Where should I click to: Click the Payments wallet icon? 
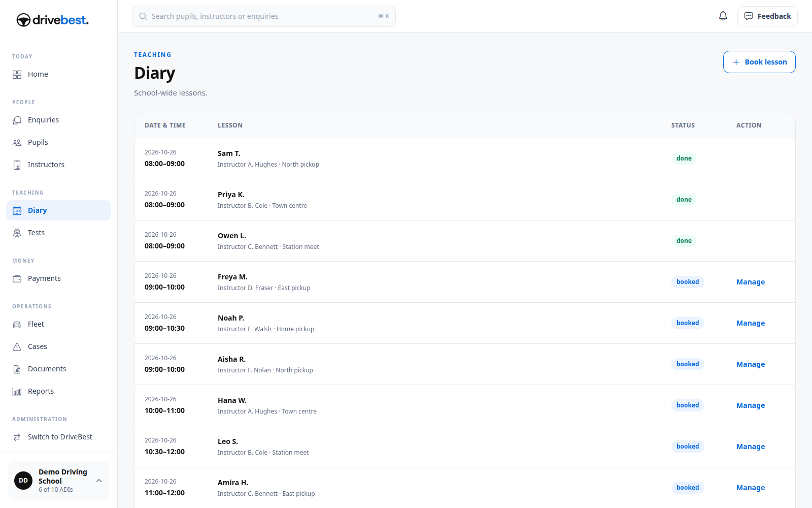tap(17, 278)
